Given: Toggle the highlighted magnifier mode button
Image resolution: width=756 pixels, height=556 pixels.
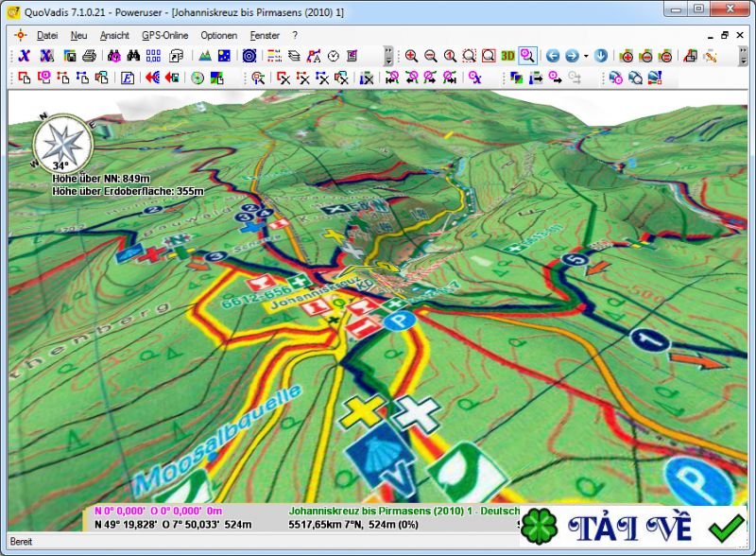Looking at the screenshot, I should pos(527,56).
